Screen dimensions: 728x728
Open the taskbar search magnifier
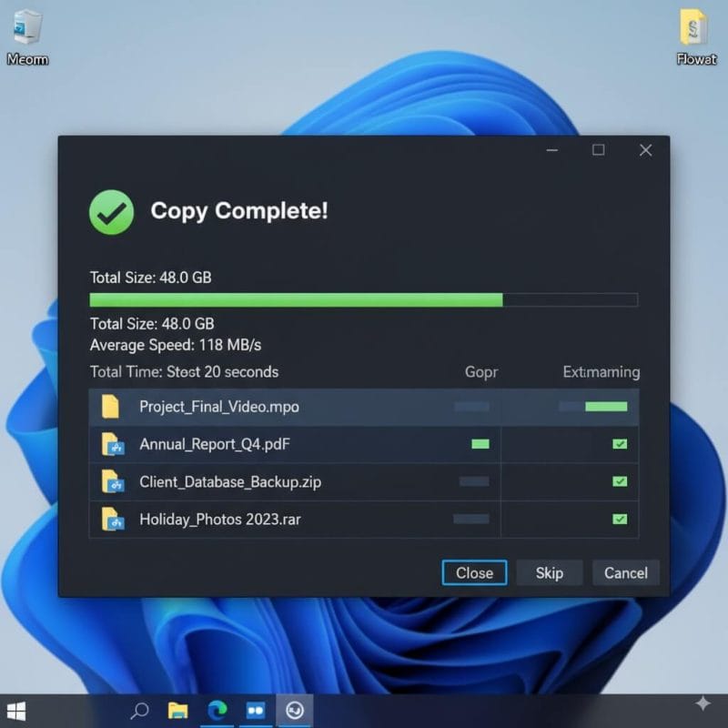(140, 710)
